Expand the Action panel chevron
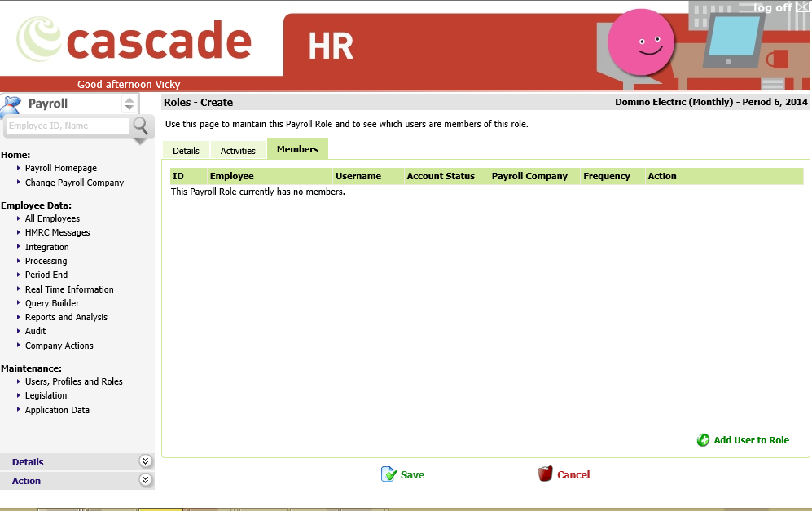Screen dimensions: 812x511 pyautogui.click(x=146, y=480)
